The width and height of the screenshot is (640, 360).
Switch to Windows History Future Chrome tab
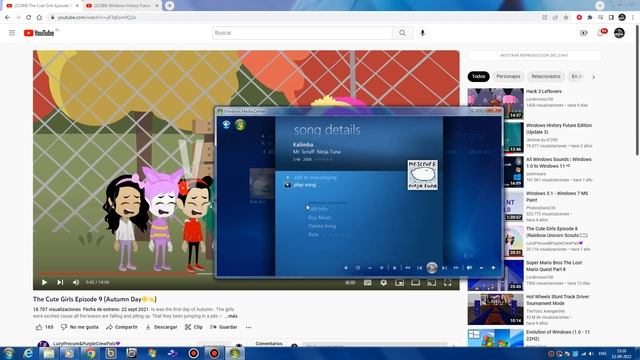point(122,6)
